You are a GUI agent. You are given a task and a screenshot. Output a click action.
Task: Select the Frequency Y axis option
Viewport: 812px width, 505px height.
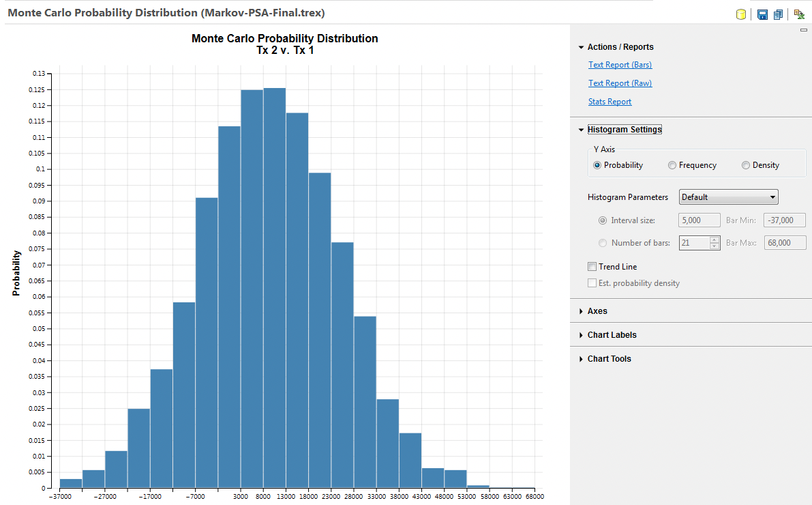click(672, 164)
